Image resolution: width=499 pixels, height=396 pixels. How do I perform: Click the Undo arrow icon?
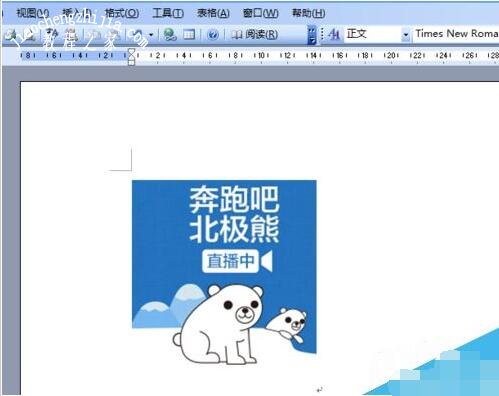(x=137, y=34)
